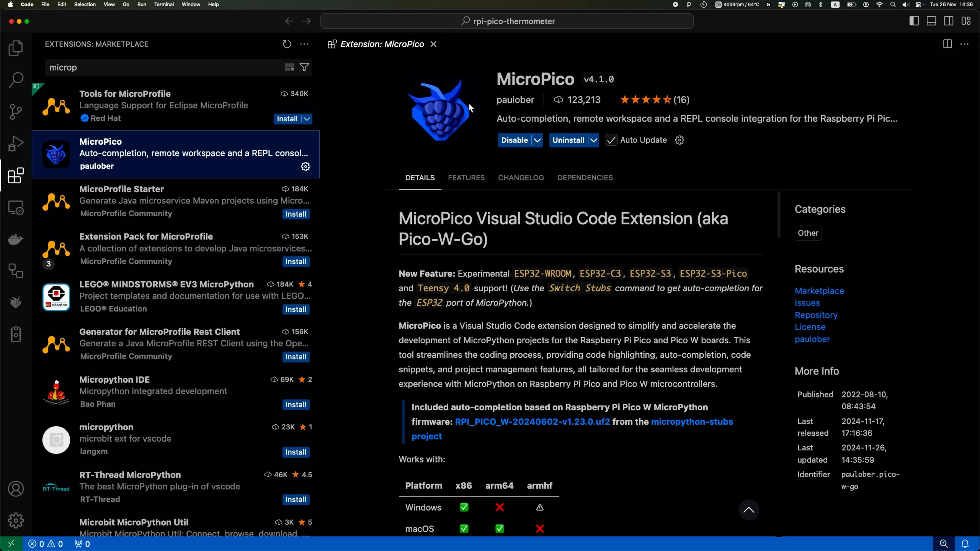
Task: Click the ports forwarded status item
Action: [x=82, y=544]
